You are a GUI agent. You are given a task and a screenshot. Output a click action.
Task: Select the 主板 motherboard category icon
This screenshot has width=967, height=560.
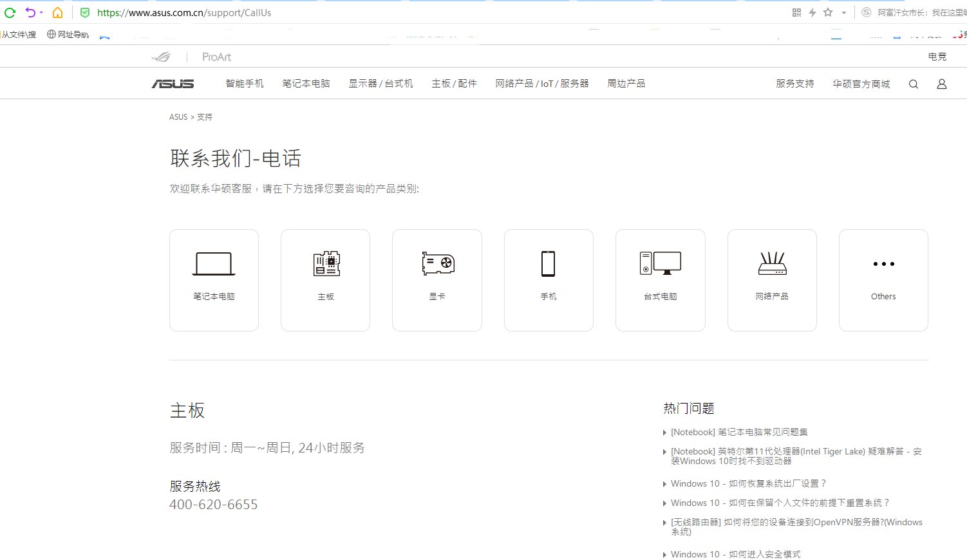pos(326,264)
